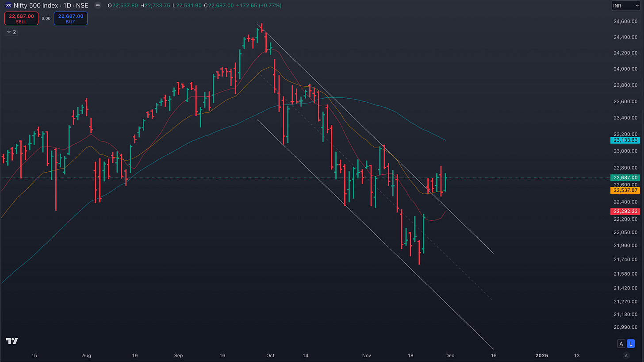The image size is (644, 362).
Task: Click the 23,600.00 price axis label
Action: pyautogui.click(x=625, y=102)
